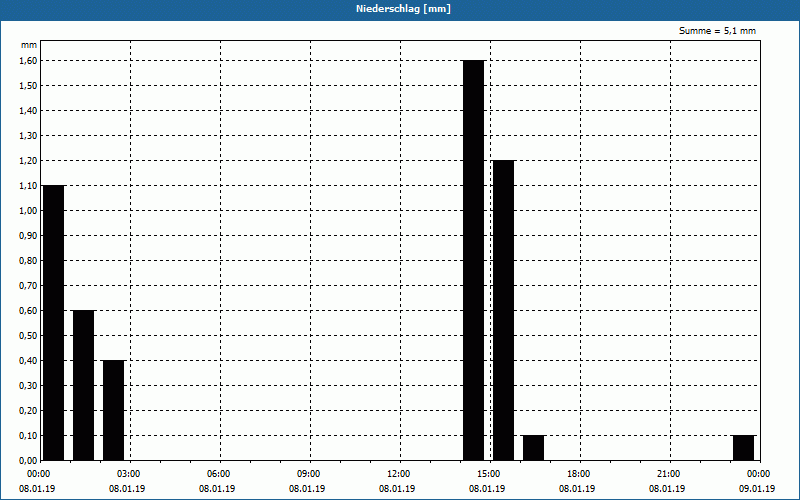Select the Summe = 5,1 mm label
The image size is (800, 500).
pos(717,31)
